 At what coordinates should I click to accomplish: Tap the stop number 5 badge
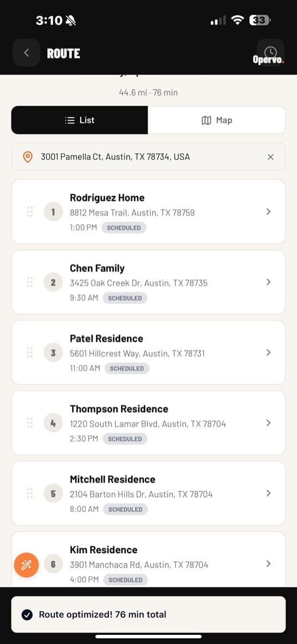[53, 493]
